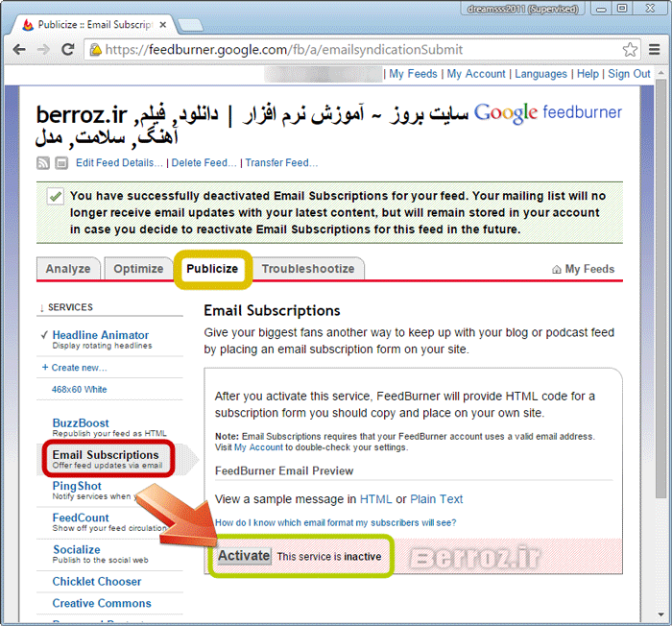Open Socialize service
The width and height of the screenshot is (672, 626).
coord(77,550)
